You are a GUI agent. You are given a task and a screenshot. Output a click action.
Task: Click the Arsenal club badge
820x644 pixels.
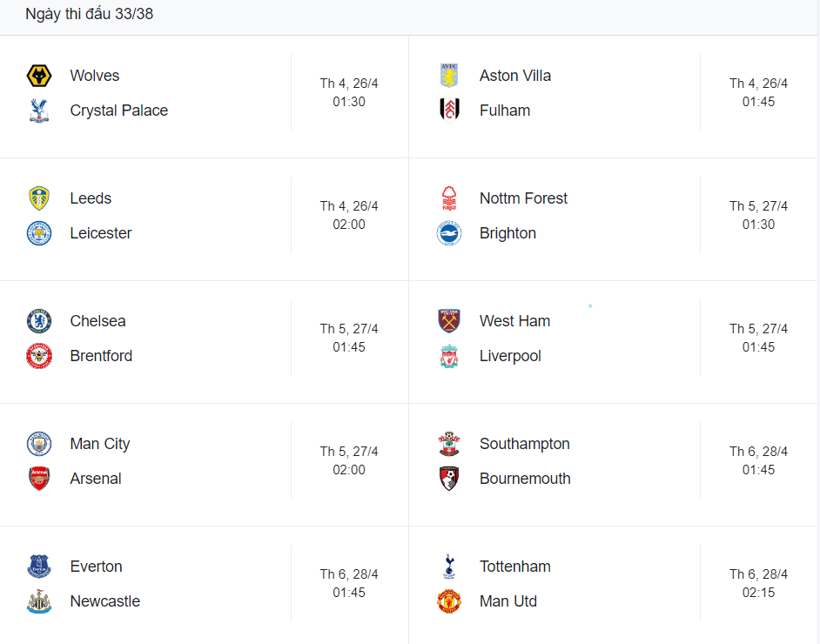pos(39,479)
